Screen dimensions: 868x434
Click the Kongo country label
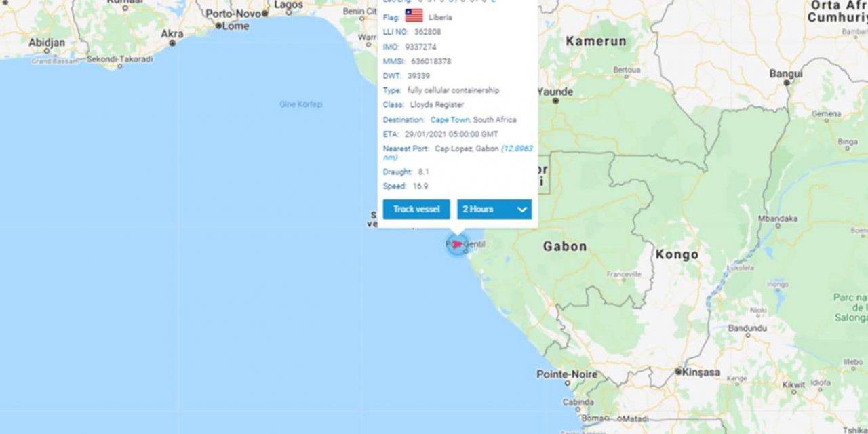tap(677, 255)
